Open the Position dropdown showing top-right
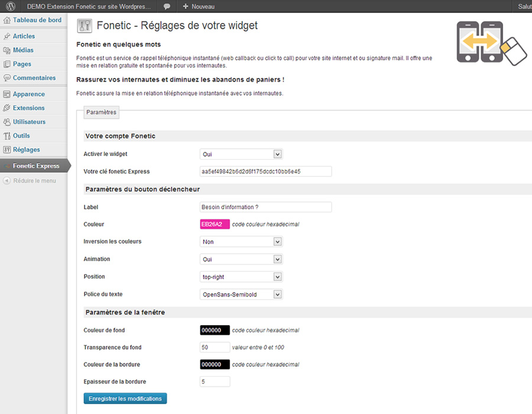 click(x=241, y=277)
